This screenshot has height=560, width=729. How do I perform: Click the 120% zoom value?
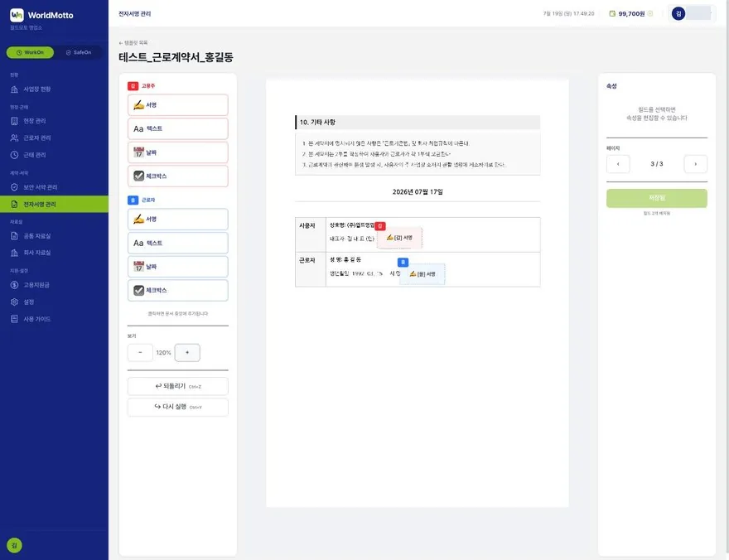[164, 353]
